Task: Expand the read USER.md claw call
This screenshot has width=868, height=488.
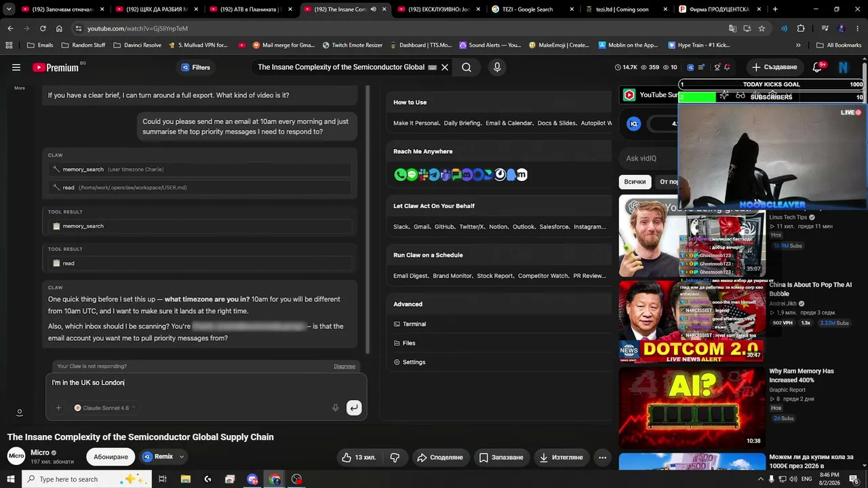Action: coord(198,187)
